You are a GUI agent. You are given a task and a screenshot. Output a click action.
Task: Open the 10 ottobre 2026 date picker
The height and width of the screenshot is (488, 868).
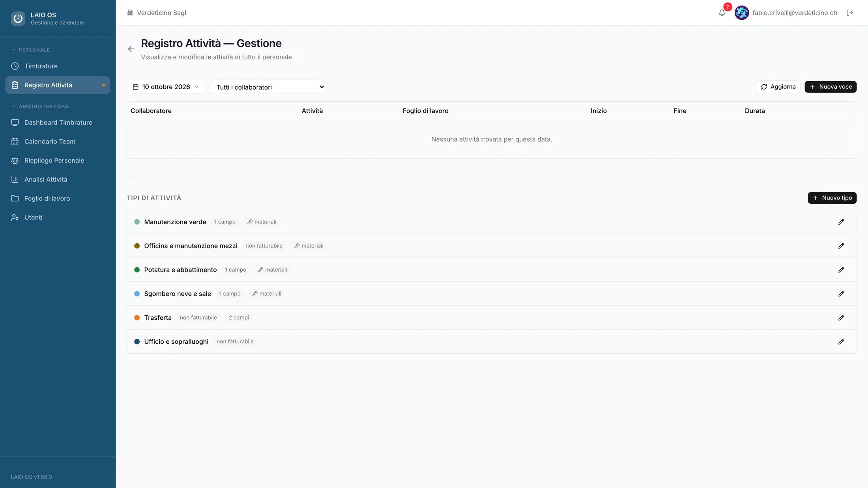[x=166, y=87]
